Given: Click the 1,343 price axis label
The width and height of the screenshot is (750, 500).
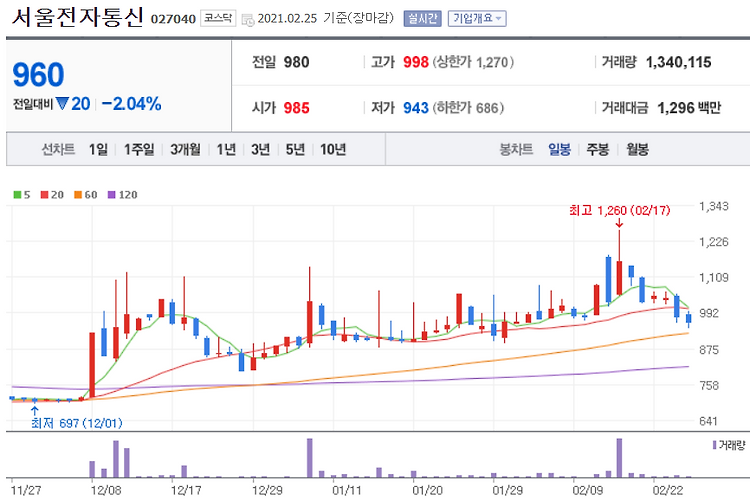Looking at the screenshot, I should 714,206.
